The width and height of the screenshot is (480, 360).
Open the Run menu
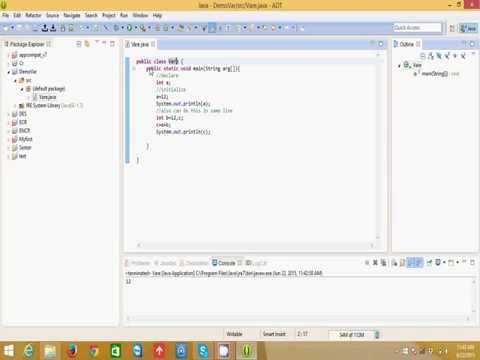pos(124,15)
